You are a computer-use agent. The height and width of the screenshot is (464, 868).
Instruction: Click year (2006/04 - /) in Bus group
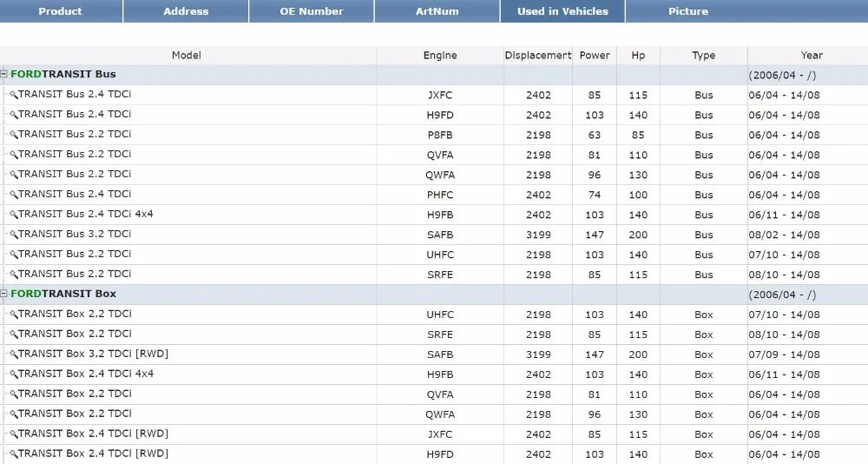(782, 75)
